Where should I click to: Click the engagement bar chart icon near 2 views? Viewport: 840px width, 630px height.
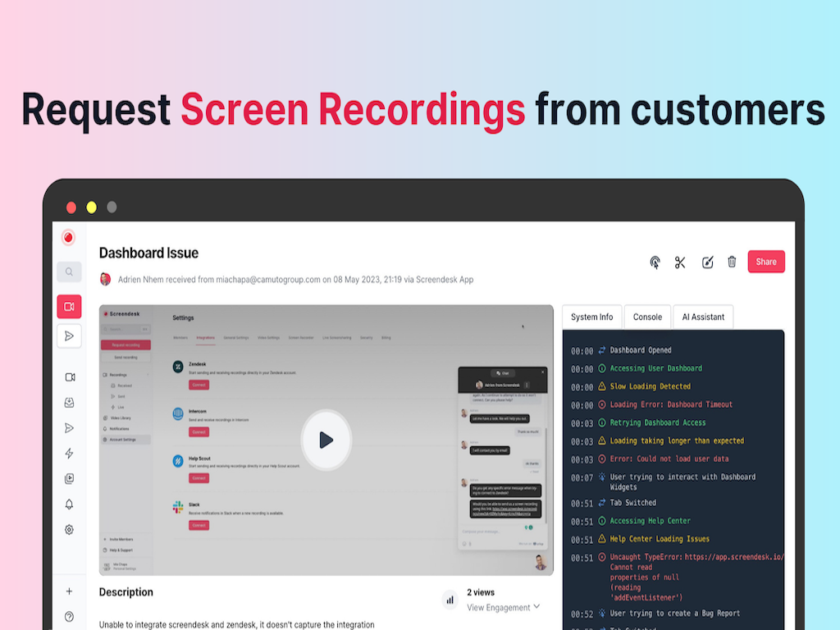[450, 600]
